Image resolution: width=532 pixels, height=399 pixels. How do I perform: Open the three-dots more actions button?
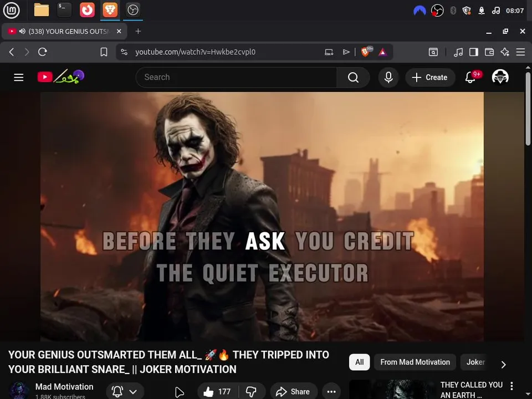coord(331,392)
